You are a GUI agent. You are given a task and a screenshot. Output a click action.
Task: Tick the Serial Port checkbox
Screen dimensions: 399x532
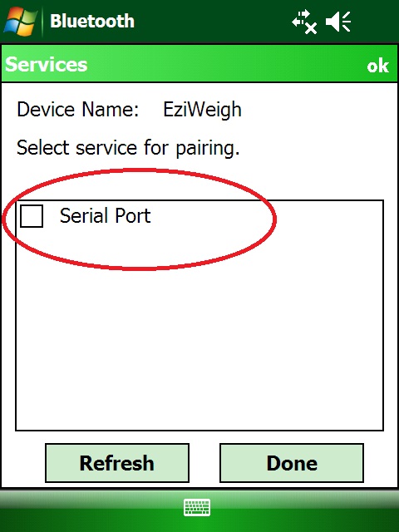click(x=32, y=216)
